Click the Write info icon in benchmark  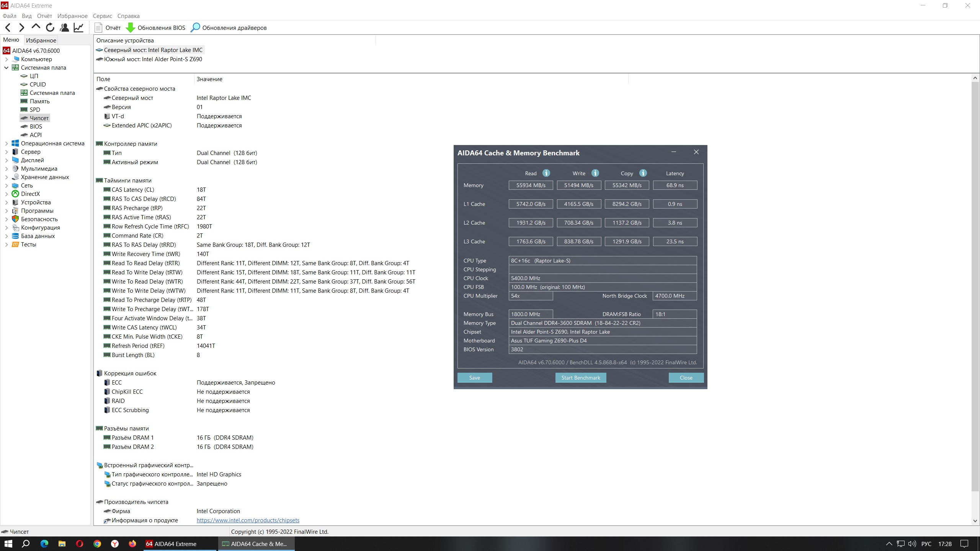click(595, 173)
